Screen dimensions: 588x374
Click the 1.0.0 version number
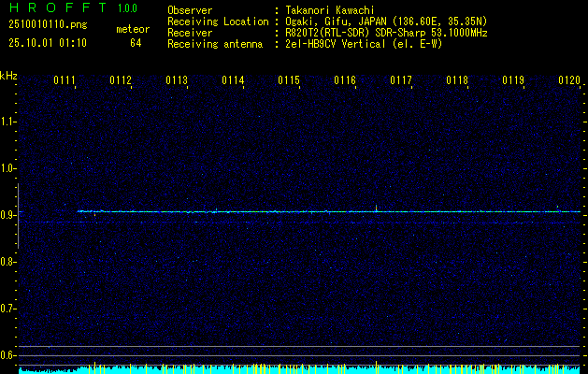click(x=131, y=9)
